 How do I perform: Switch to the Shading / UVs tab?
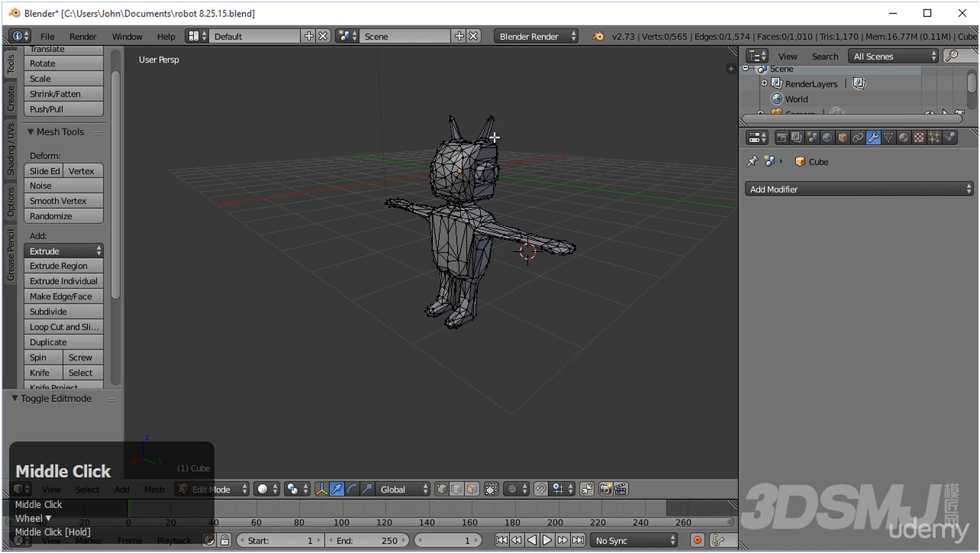11,150
